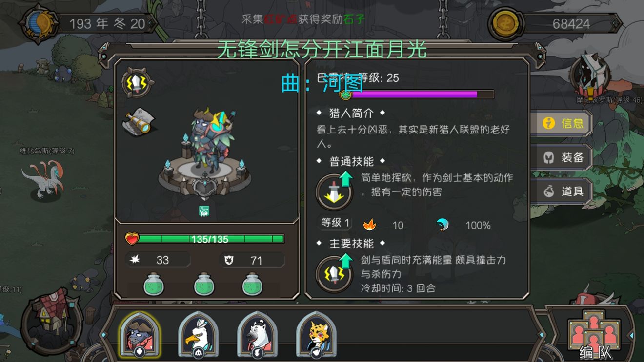Click the 等级 1 skill level label
This screenshot has height=362, width=644.
click(335, 223)
